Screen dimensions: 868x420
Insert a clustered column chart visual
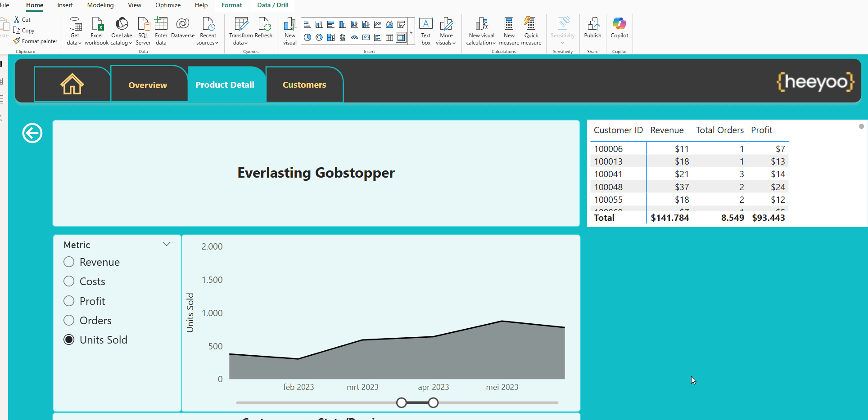click(343, 24)
